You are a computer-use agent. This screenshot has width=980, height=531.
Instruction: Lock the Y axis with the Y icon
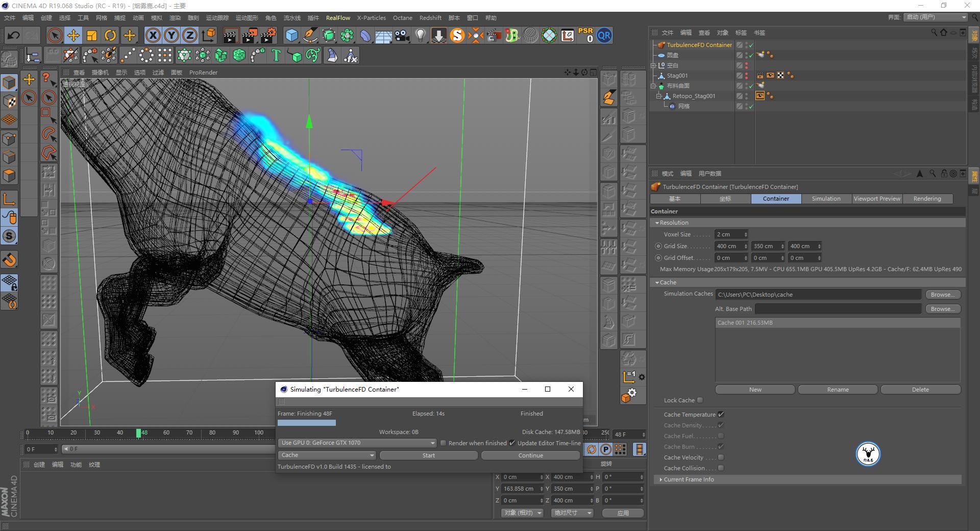point(171,35)
